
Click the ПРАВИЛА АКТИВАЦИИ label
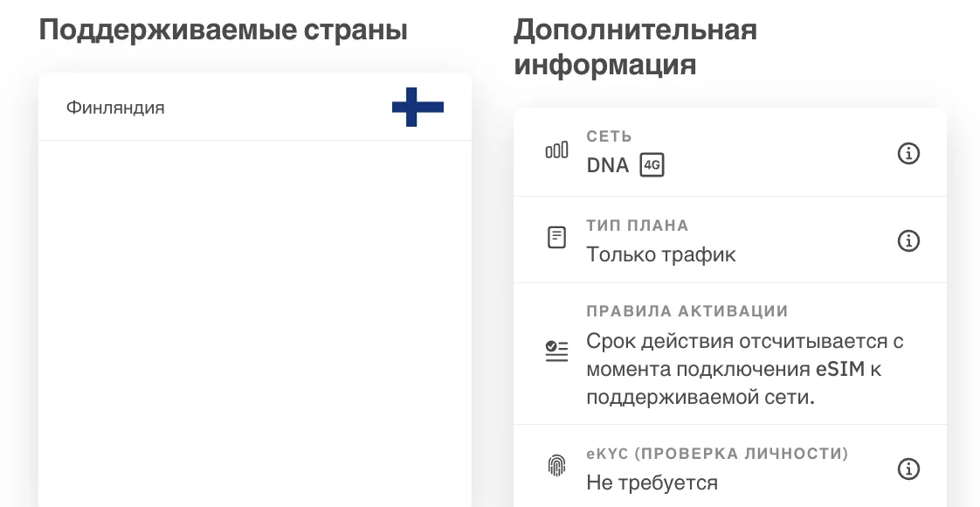(x=687, y=310)
